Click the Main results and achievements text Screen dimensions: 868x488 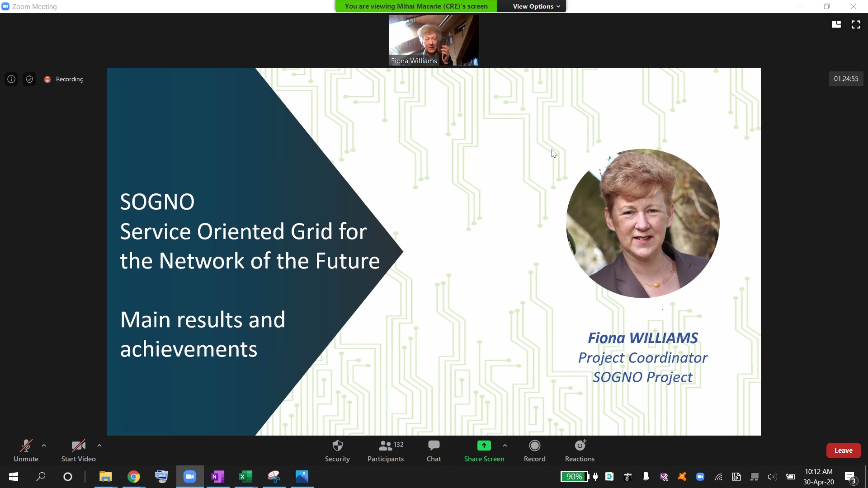click(x=203, y=334)
